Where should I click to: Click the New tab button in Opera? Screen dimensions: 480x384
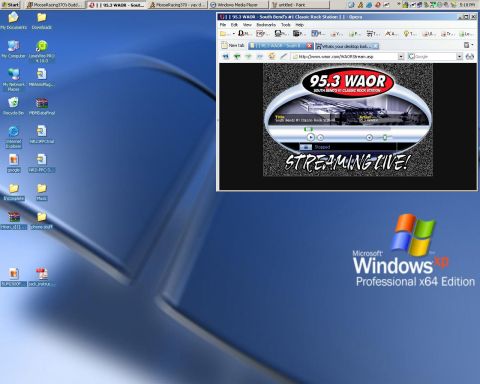pos(233,45)
